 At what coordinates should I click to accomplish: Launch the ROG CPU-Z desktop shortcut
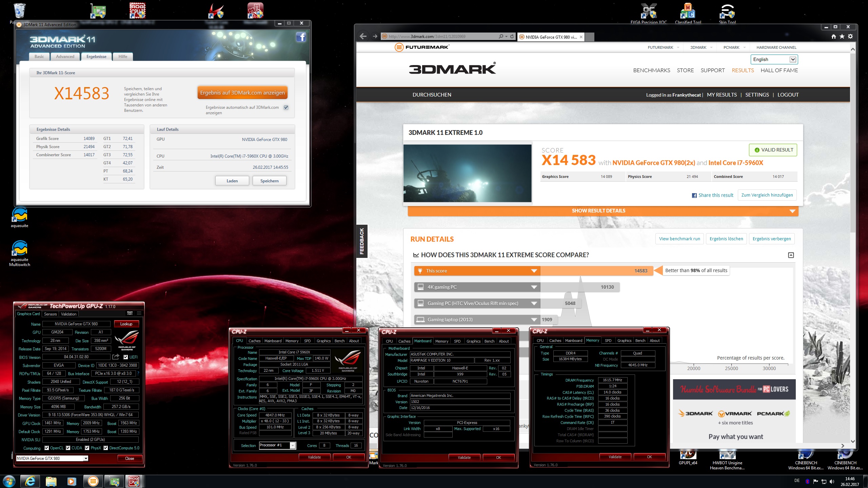(x=137, y=10)
